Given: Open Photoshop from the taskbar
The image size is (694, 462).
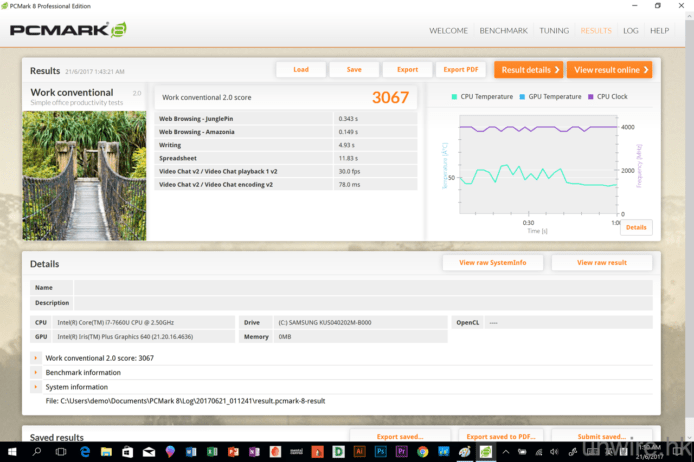Looking at the screenshot, I should coord(380,452).
